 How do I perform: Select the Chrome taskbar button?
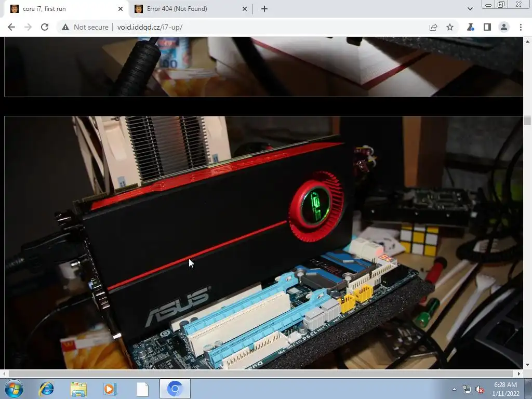(175, 389)
